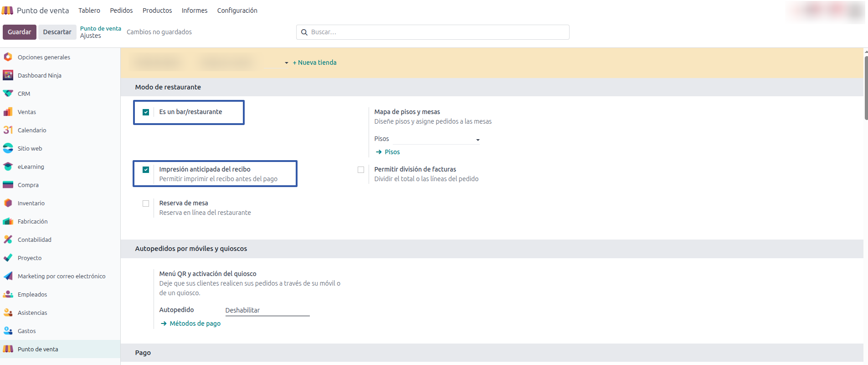868x365 pixels.
Task: Click the vertical scrollbar on the right
Action: 866,87
